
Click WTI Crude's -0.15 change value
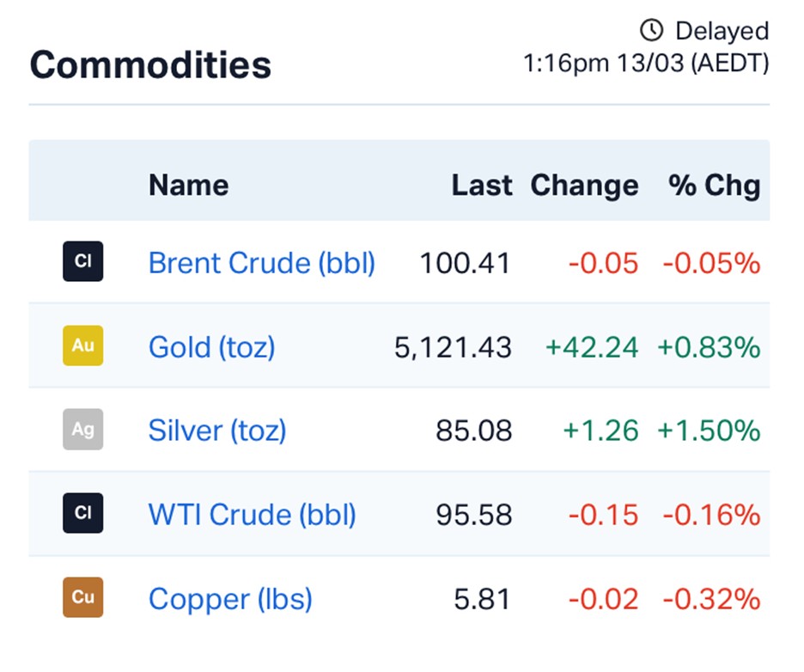point(603,515)
